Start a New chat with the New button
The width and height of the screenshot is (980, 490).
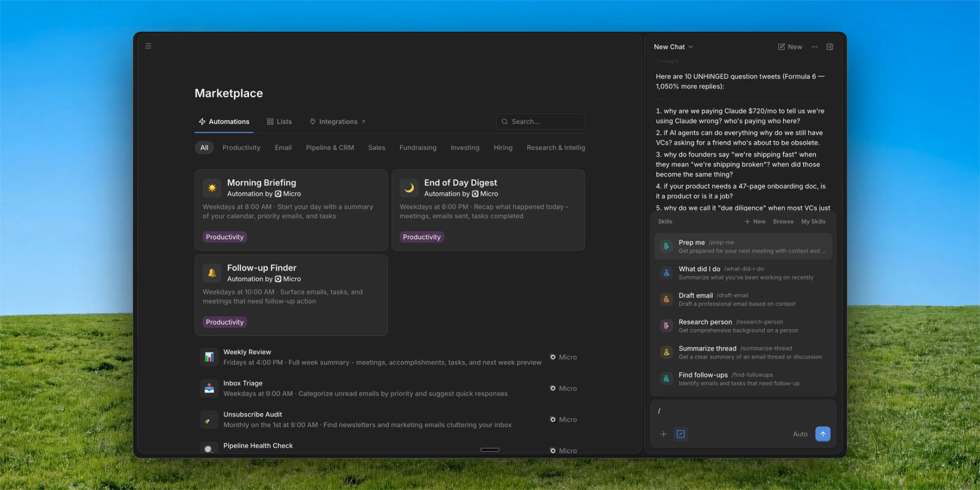[790, 47]
